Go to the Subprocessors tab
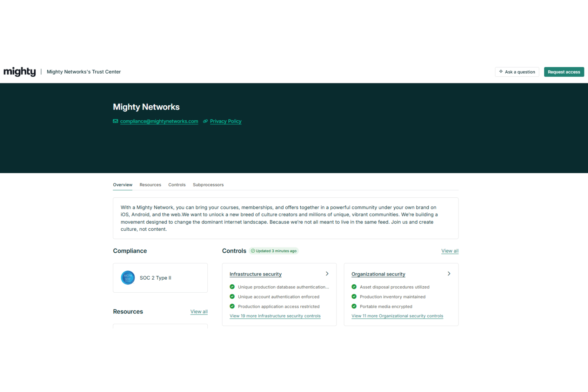The image size is (588, 392). point(208,185)
